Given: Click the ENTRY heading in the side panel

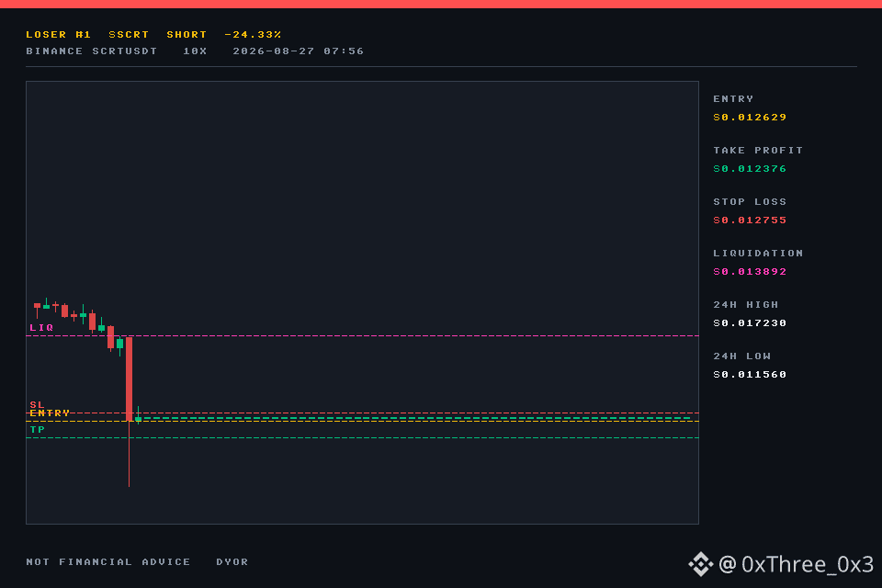Looking at the screenshot, I should coord(733,98).
